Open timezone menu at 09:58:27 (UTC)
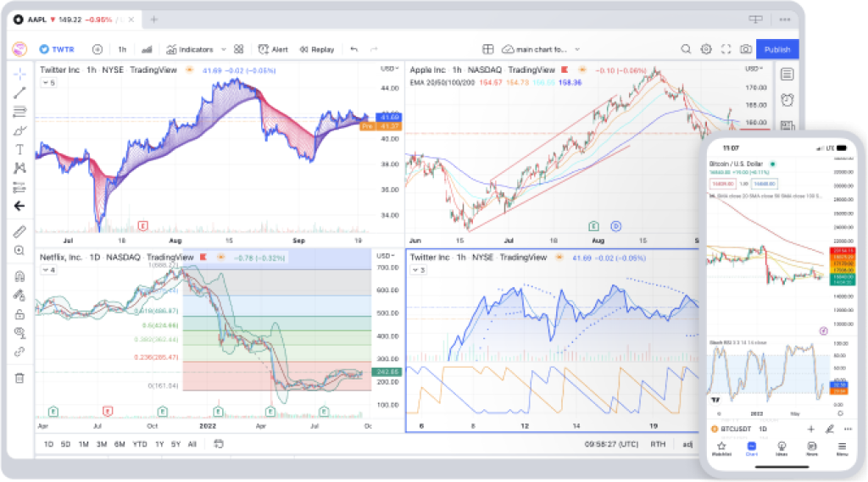The width and height of the screenshot is (868, 482). (x=612, y=444)
